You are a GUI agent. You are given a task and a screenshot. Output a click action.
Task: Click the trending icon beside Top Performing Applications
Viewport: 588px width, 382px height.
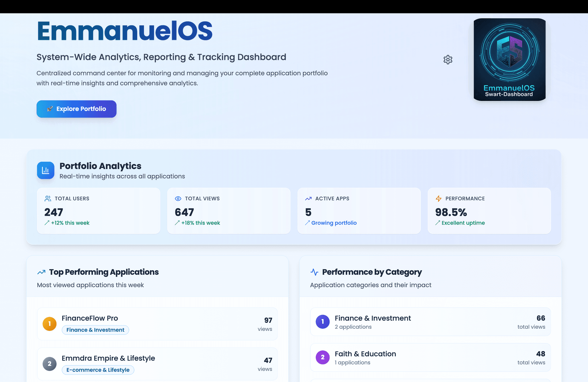point(41,272)
